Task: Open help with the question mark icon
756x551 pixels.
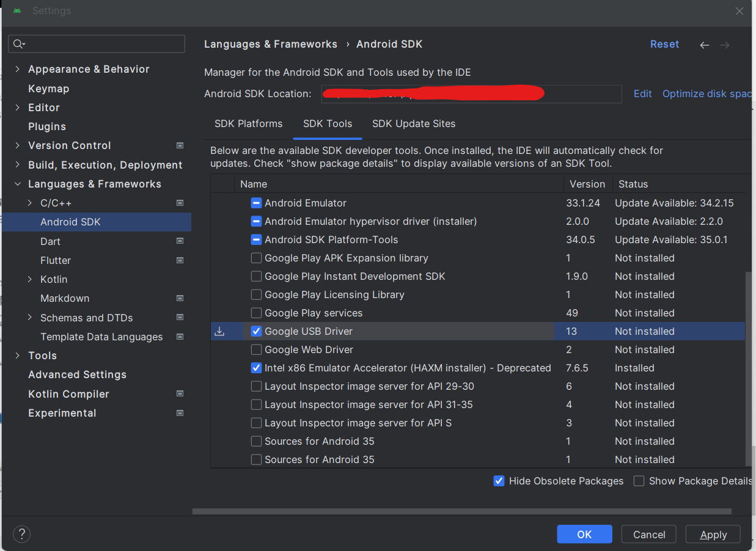Action: [21, 534]
